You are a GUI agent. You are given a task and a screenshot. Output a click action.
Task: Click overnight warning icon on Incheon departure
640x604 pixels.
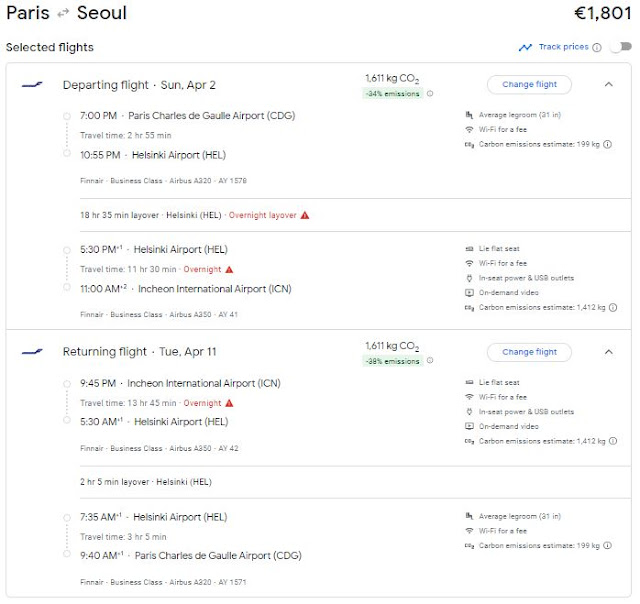229,403
